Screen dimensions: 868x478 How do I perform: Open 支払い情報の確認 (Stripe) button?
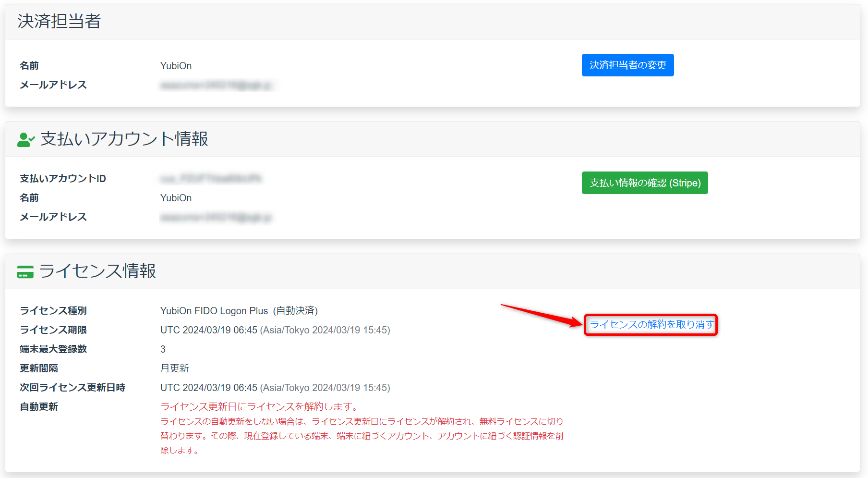644,183
